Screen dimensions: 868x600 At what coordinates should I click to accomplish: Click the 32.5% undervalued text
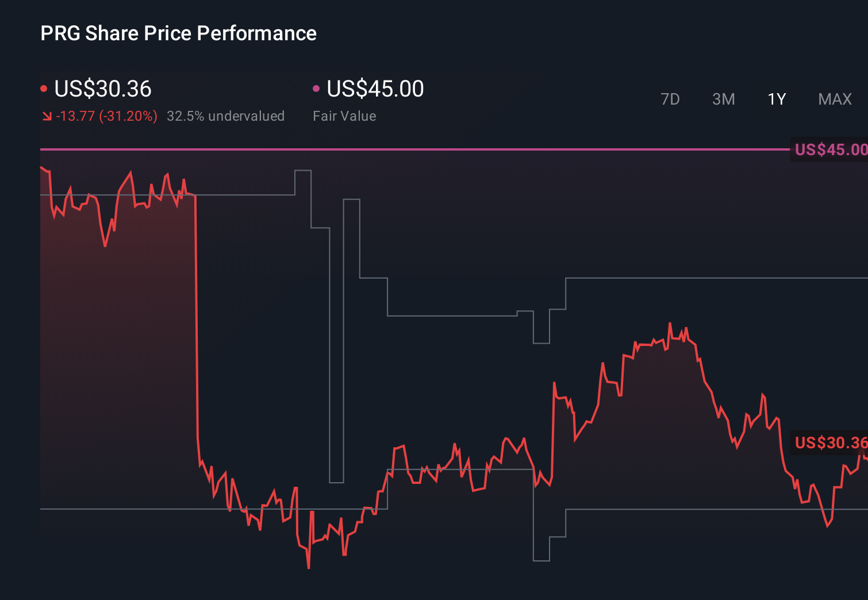225,116
